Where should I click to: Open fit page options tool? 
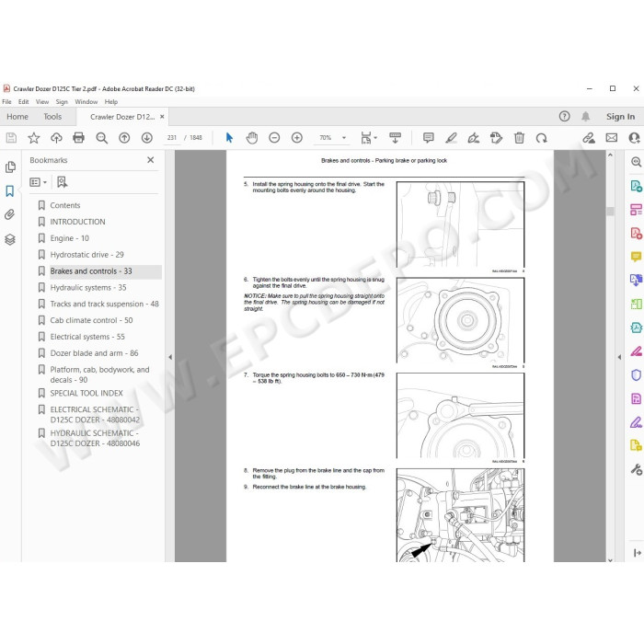tap(368, 138)
